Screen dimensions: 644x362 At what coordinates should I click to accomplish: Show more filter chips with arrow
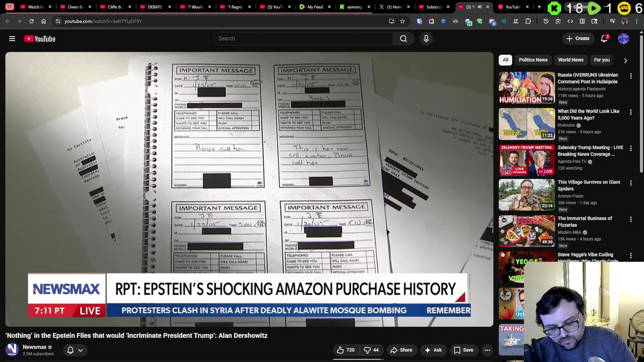(x=625, y=60)
